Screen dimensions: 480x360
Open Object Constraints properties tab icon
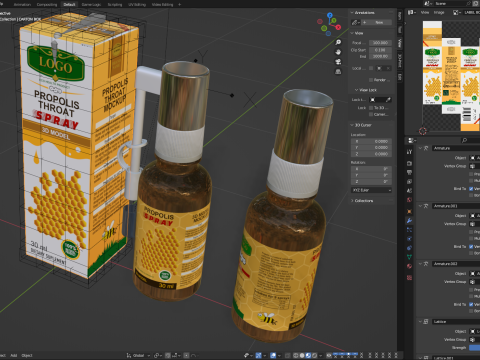tap(409, 248)
